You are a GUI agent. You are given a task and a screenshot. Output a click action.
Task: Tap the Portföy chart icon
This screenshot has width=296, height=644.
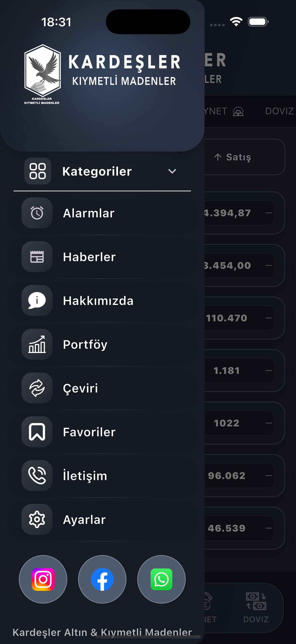tap(37, 344)
